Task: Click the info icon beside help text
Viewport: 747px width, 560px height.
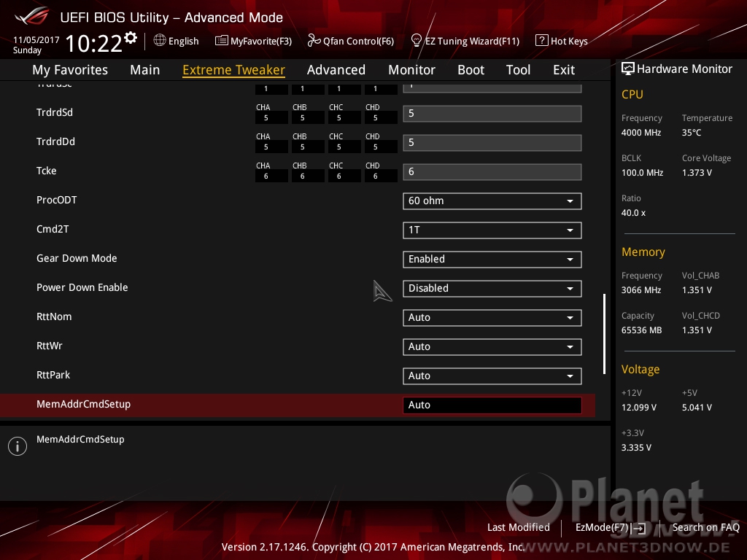Action: (x=18, y=446)
